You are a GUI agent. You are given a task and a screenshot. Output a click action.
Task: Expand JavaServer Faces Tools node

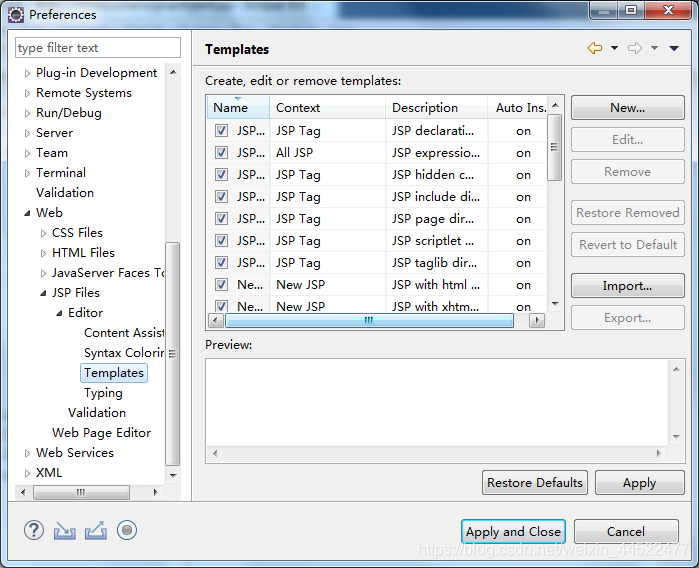point(43,273)
